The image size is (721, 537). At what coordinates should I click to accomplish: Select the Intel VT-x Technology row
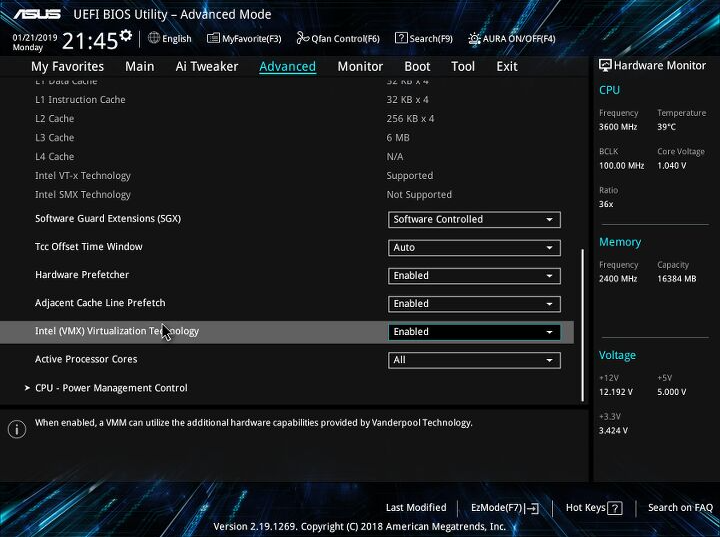pos(286,176)
